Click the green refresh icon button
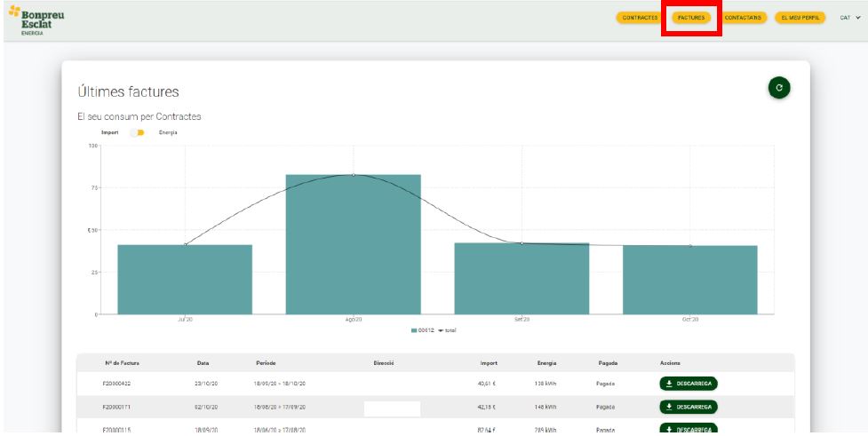This screenshot has height=436, width=868. [x=779, y=88]
